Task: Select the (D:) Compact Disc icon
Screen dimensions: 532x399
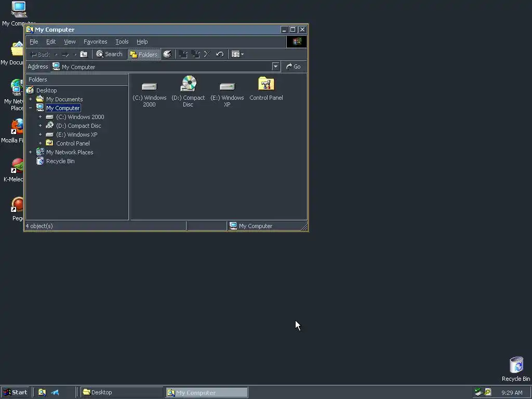Action: click(188, 84)
